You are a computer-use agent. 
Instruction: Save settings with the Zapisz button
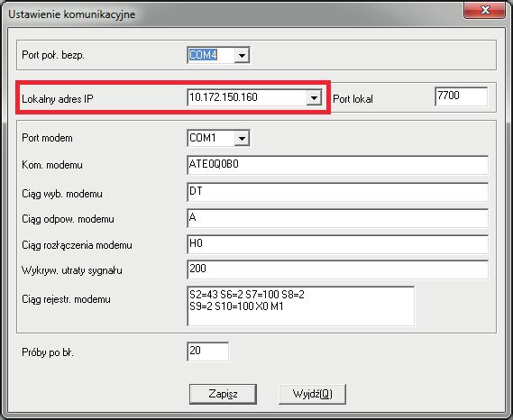(x=223, y=394)
